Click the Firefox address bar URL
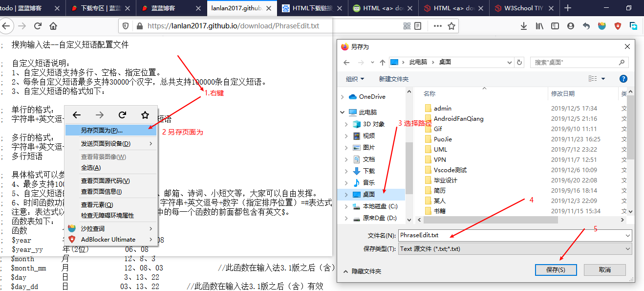Screen dimensions: 644x291 pos(233,26)
